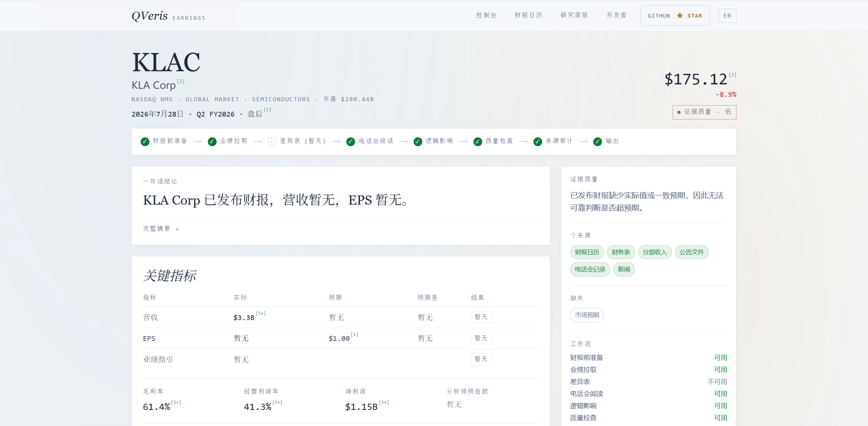The width and height of the screenshot is (868, 426).
Task: Click the 暂无 result badge in the 营收 row
Action: point(481,317)
